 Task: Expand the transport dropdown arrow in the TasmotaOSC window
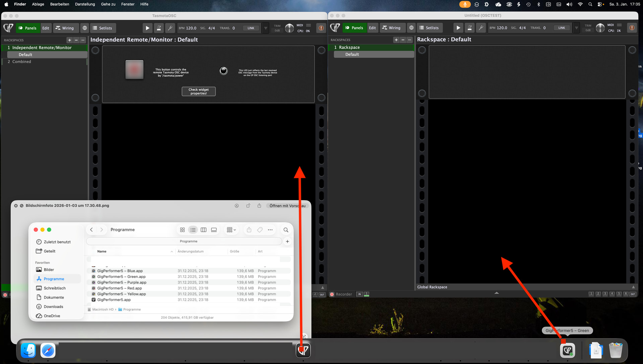(x=266, y=28)
